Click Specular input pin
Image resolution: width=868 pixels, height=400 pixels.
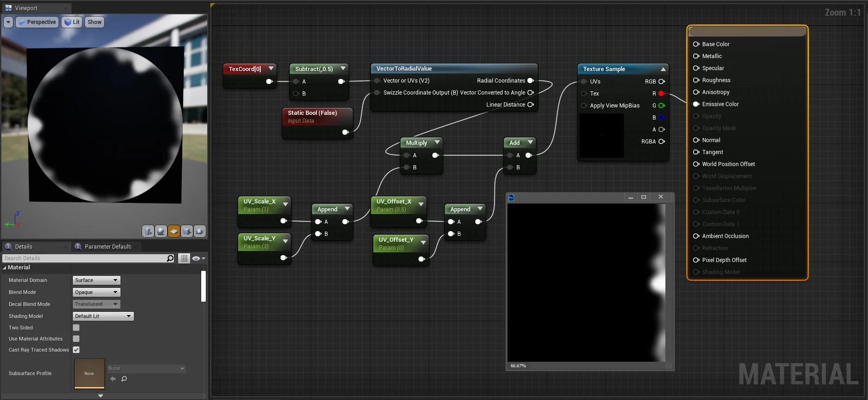[x=696, y=68]
